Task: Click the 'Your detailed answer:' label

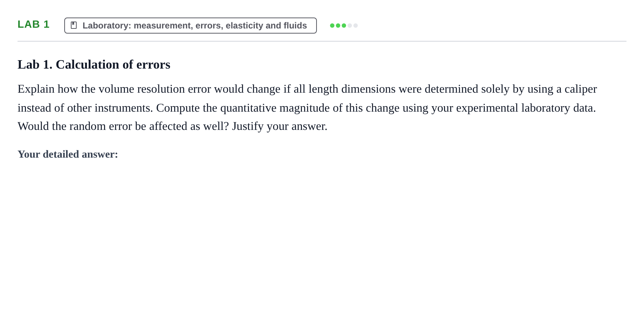Action: 68,154
